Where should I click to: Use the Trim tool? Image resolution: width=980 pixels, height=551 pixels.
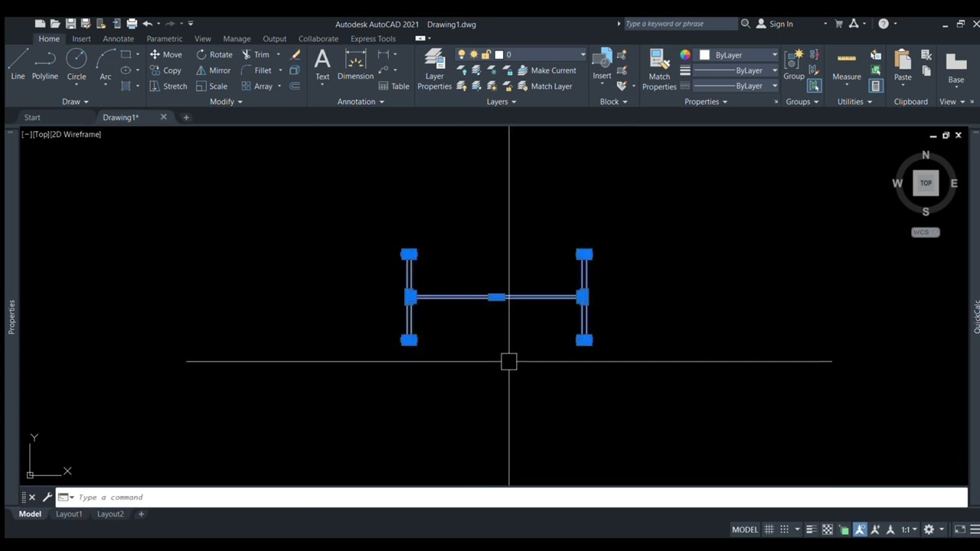coord(256,54)
